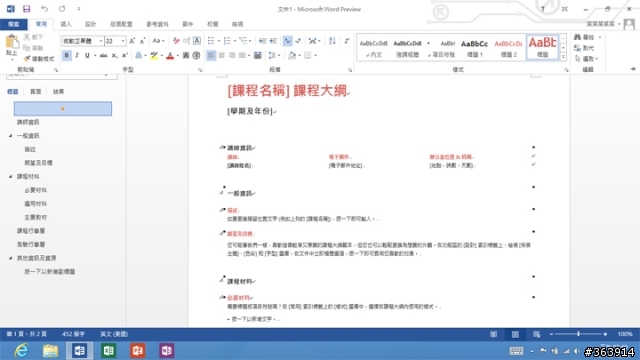Increase paragraph indent
The image size is (640, 360).
pyautogui.click(x=273, y=41)
